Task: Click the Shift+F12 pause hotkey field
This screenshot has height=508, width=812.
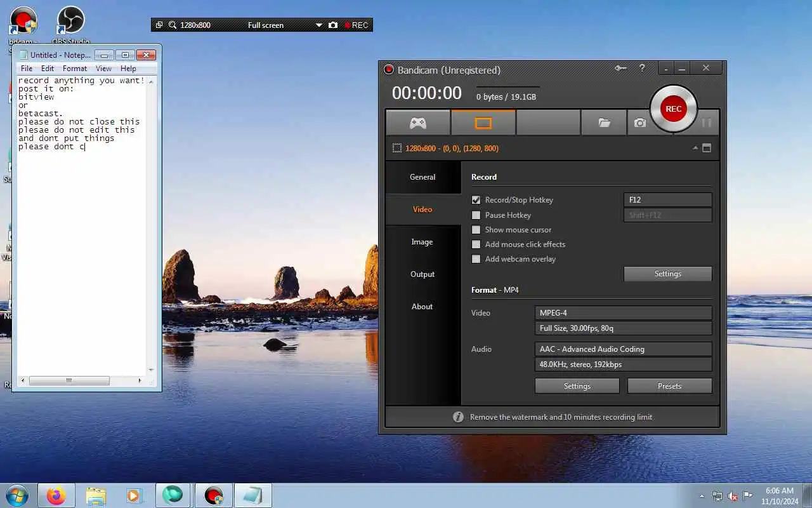Action: point(668,215)
